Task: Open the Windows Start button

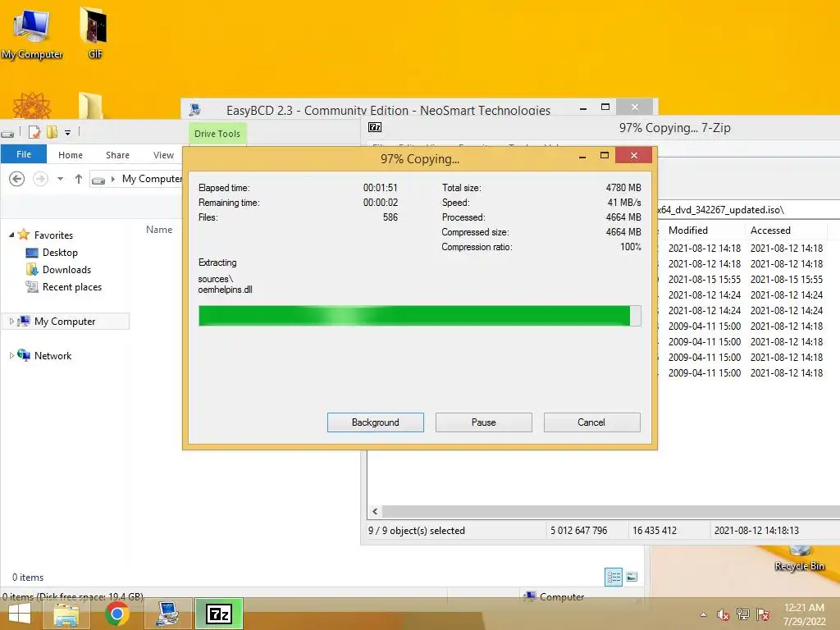Action: pyautogui.click(x=20, y=614)
